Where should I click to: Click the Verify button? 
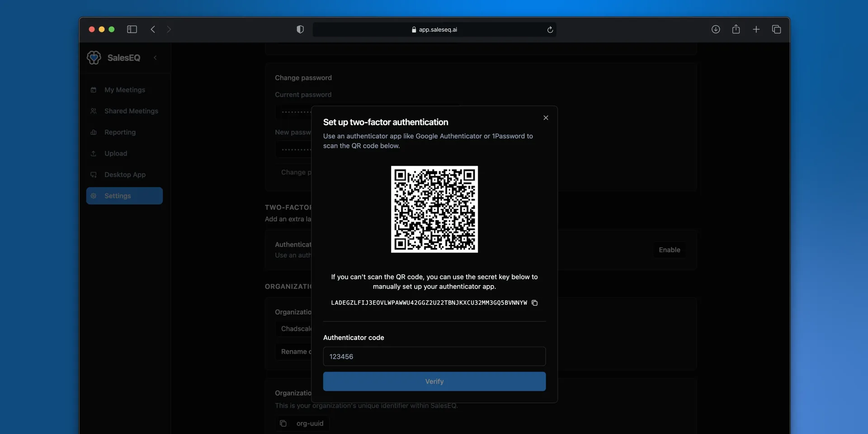434,382
